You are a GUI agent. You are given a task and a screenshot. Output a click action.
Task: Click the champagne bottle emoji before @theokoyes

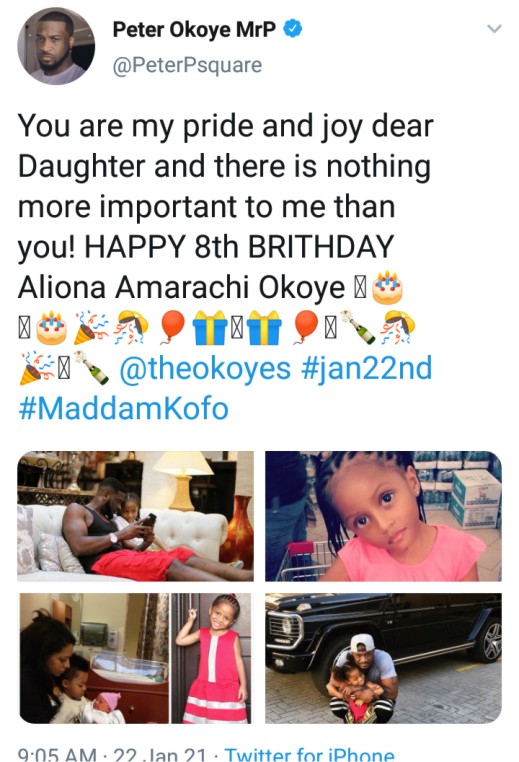[92, 368]
